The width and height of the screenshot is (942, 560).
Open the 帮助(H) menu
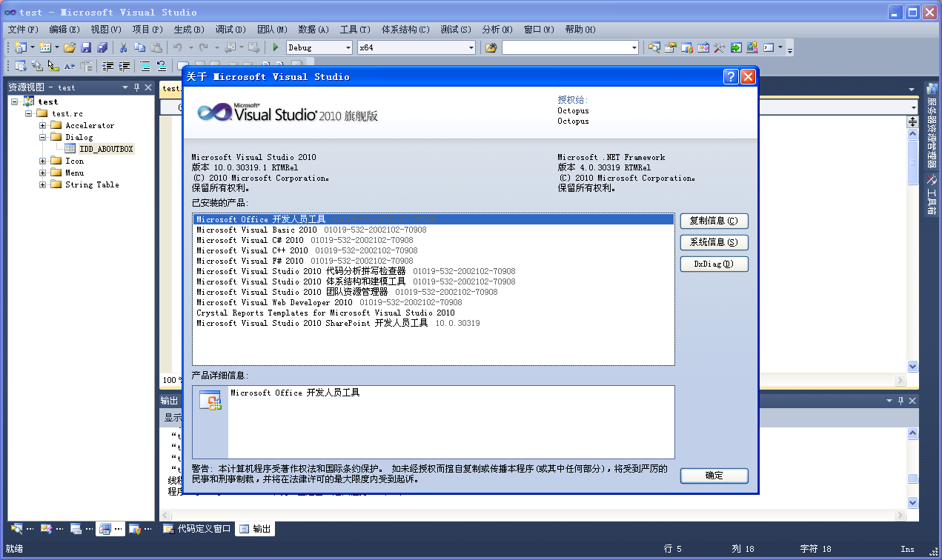pos(580,30)
